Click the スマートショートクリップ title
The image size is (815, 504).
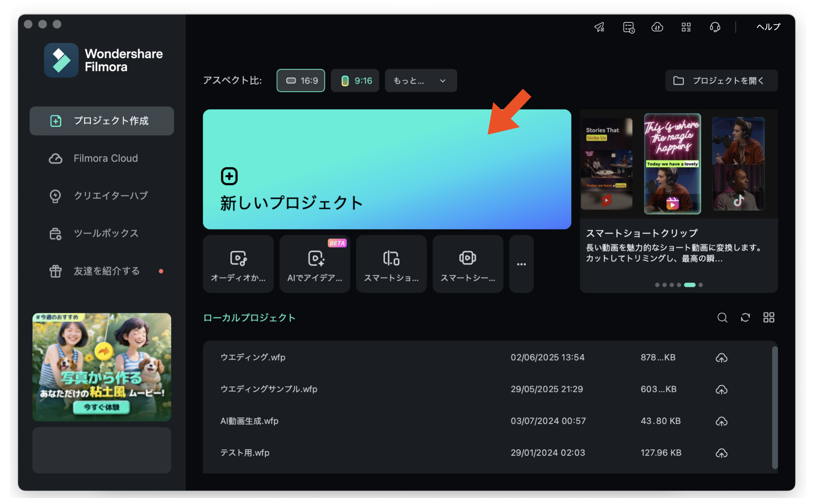coord(641,233)
